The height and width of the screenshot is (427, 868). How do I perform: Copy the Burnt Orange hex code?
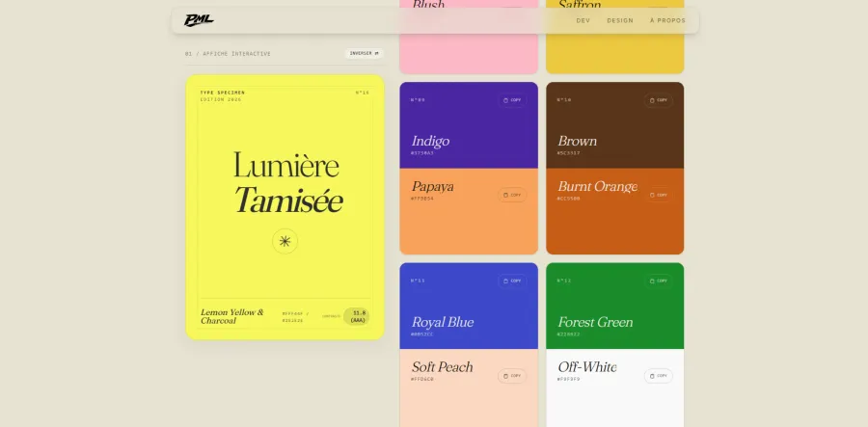(x=658, y=195)
